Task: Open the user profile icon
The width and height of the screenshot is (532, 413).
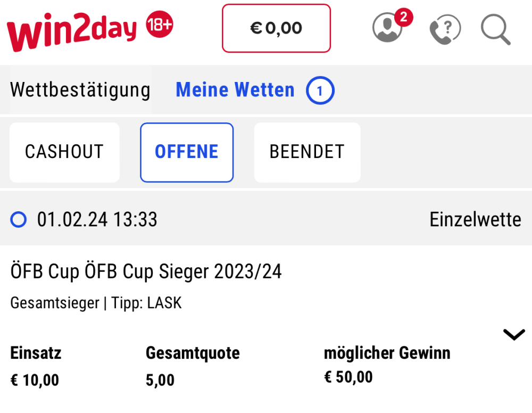Action: pyautogui.click(x=387, y=28)
